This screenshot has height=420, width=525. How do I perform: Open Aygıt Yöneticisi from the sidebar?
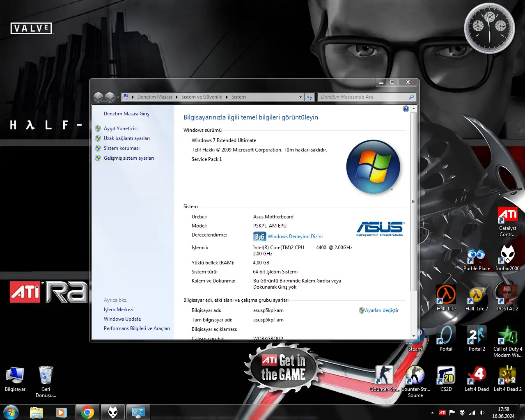coord(121,129)
